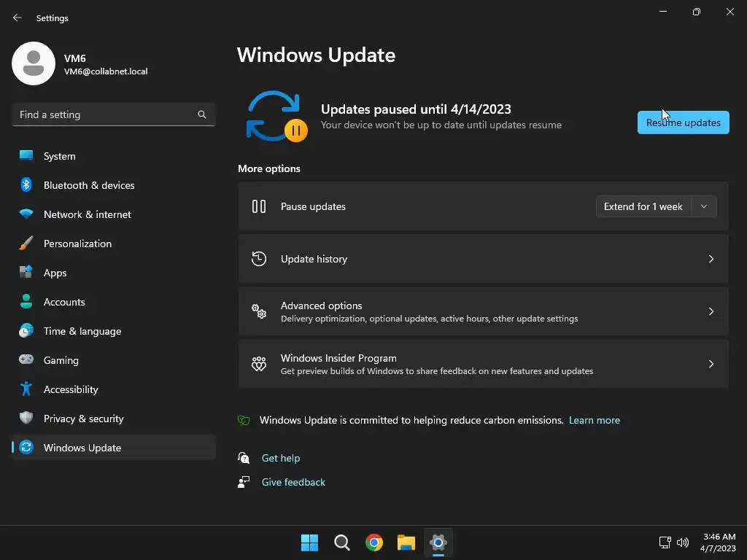This screenshot has width=747, height=560.
Task: Open File Explorer from taskbar
Action: pyautogui.click(x=406, y=542)
